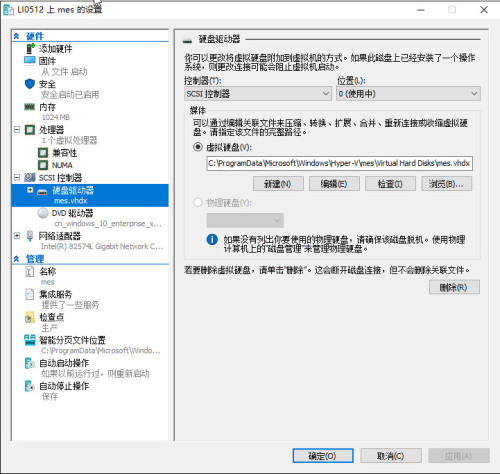Click the Compatibility (兼容性) icon

43,153
